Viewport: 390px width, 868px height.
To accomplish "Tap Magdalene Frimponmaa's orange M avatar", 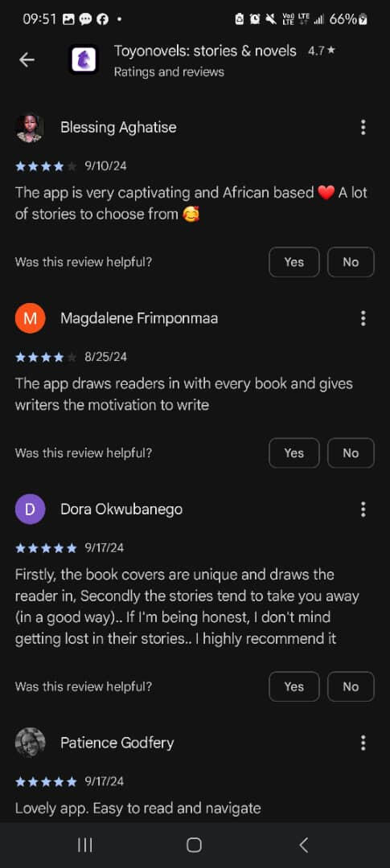I will tap(30, 318).
